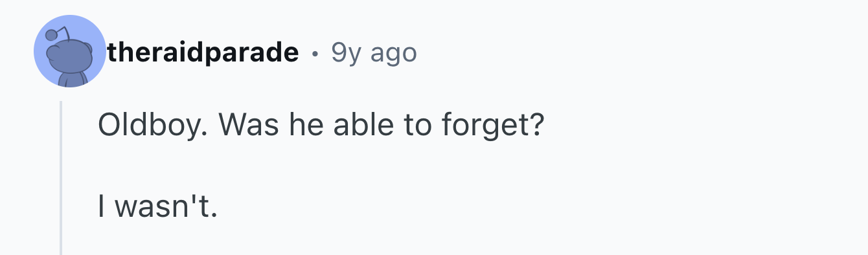
Task: Collapse the comment thread using vertical line
Action: (61, 177)
